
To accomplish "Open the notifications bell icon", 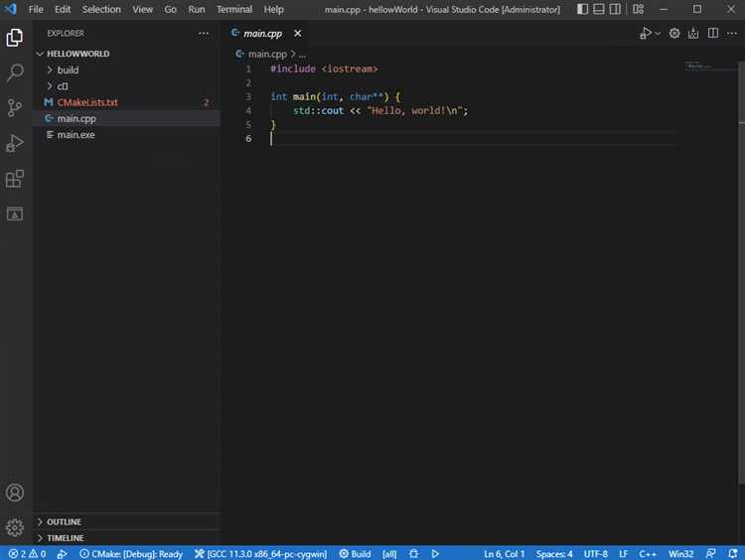I will (x=732, y=553).
